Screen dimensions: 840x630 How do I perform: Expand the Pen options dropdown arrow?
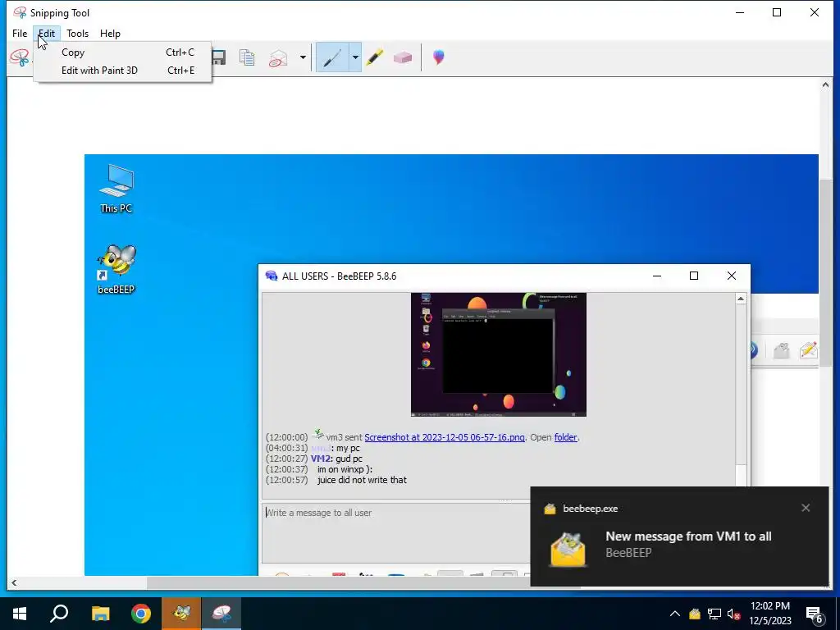[x=355, y=57]
